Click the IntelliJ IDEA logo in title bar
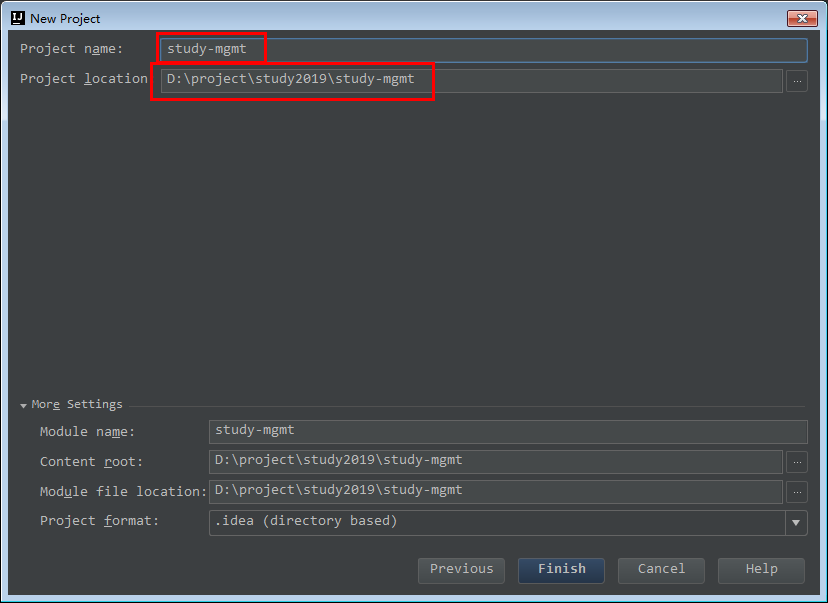Screen dimensions: 828x603 tap(18, 18)
